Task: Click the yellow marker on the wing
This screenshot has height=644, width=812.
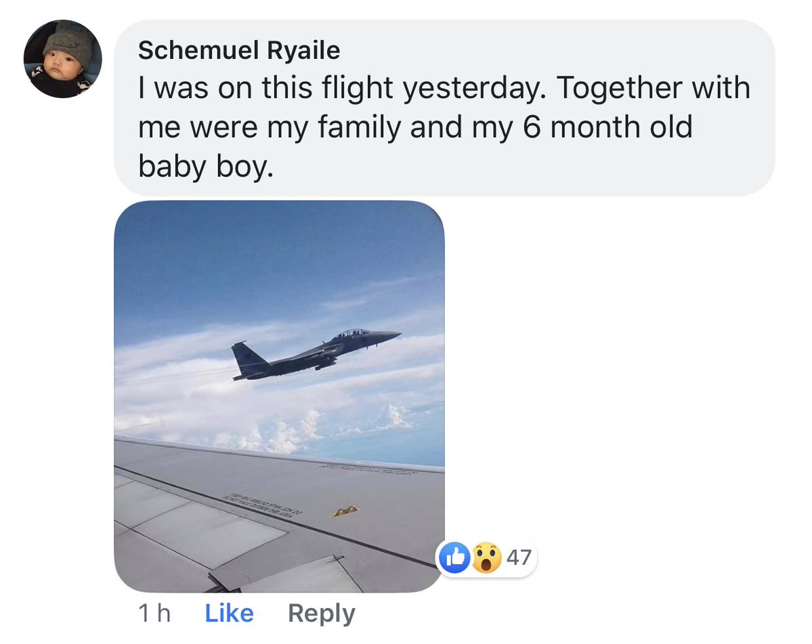Action: click(x=345, y=511)
